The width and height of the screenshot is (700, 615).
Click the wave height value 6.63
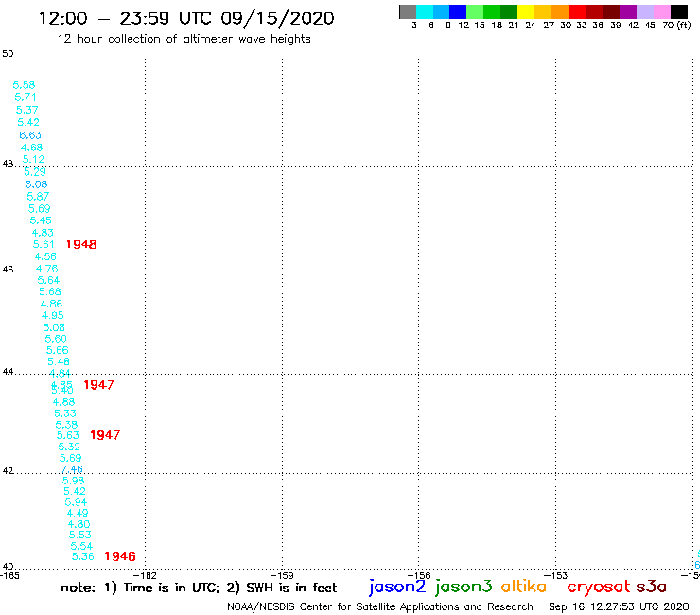tap(30, 135)
